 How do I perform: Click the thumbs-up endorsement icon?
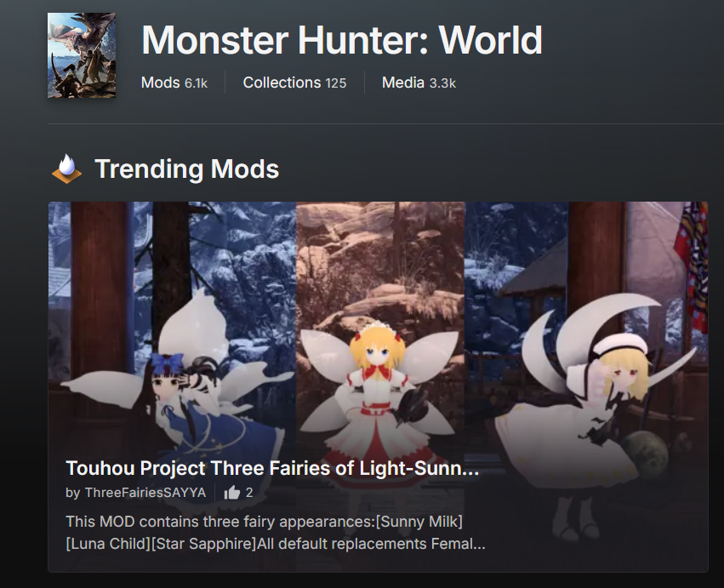231,493
